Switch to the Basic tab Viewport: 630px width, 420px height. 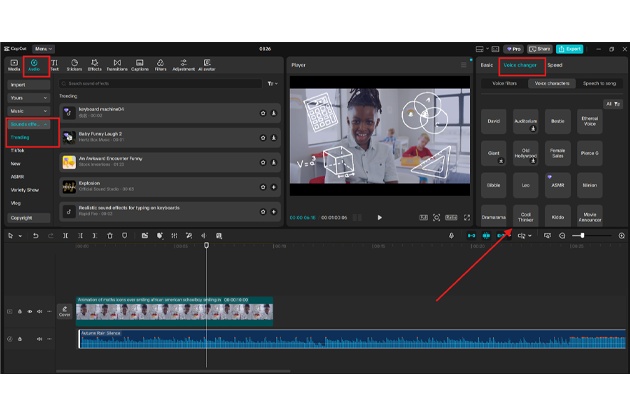[x=487, y=65]
